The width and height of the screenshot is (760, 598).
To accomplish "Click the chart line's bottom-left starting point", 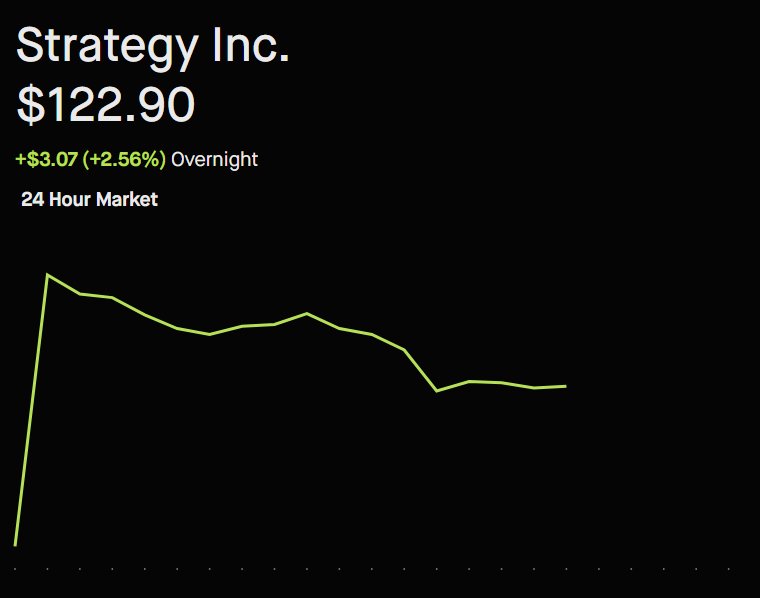I will click(15, 545).
